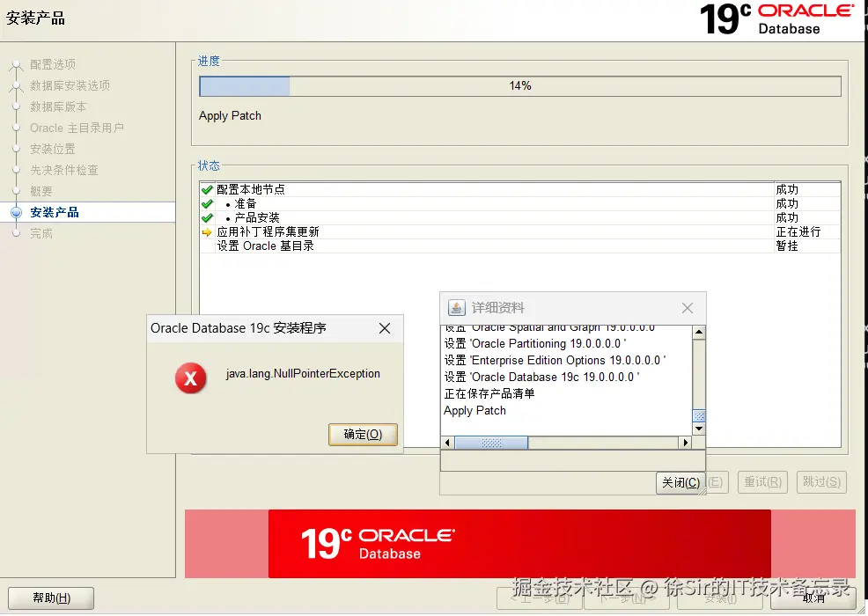Click the blue step bullet beside 安装产品
This screenshot has width=868, height=616.
tap(17, 212)
